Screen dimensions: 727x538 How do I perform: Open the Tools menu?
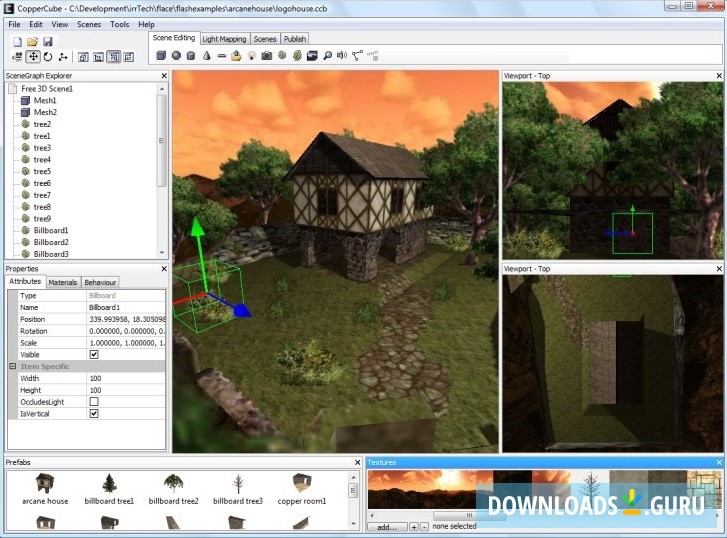coord(120,24)
